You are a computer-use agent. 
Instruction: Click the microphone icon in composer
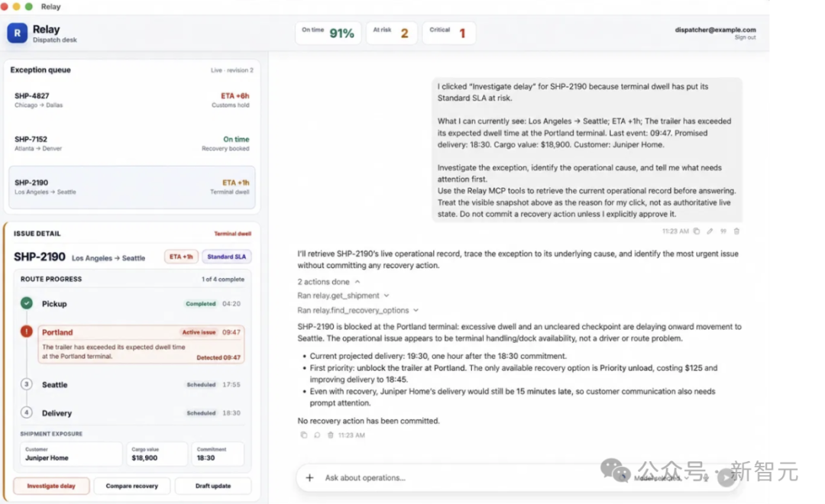[706, 478]
